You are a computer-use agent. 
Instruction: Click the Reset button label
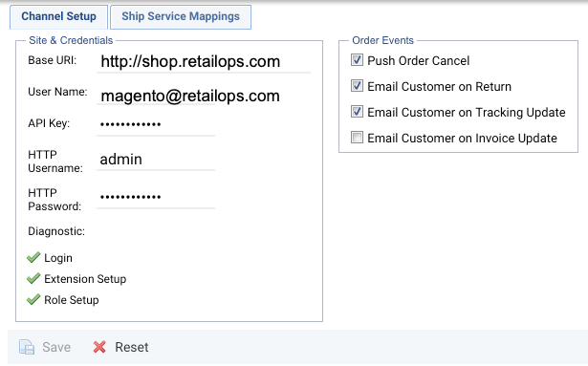point(132,347)
